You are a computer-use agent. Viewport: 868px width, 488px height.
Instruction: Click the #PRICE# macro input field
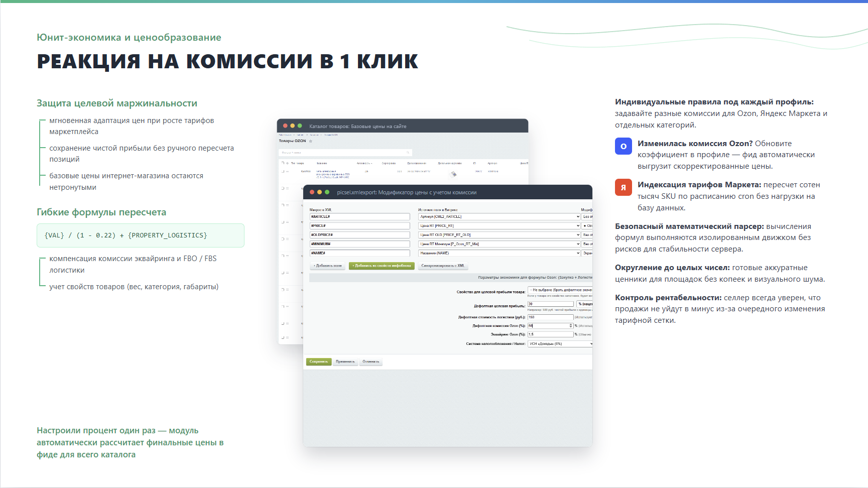click(360, 226)
